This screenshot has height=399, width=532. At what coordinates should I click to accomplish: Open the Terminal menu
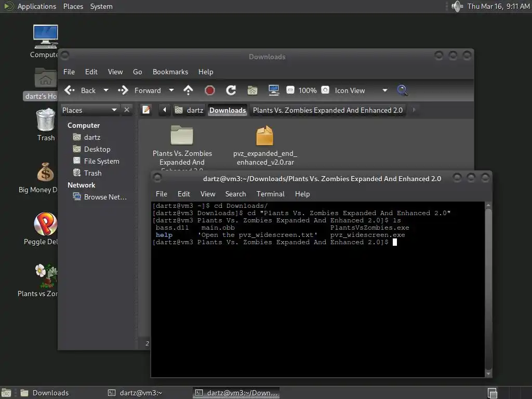pyautogui.click(x=270, y=194)
